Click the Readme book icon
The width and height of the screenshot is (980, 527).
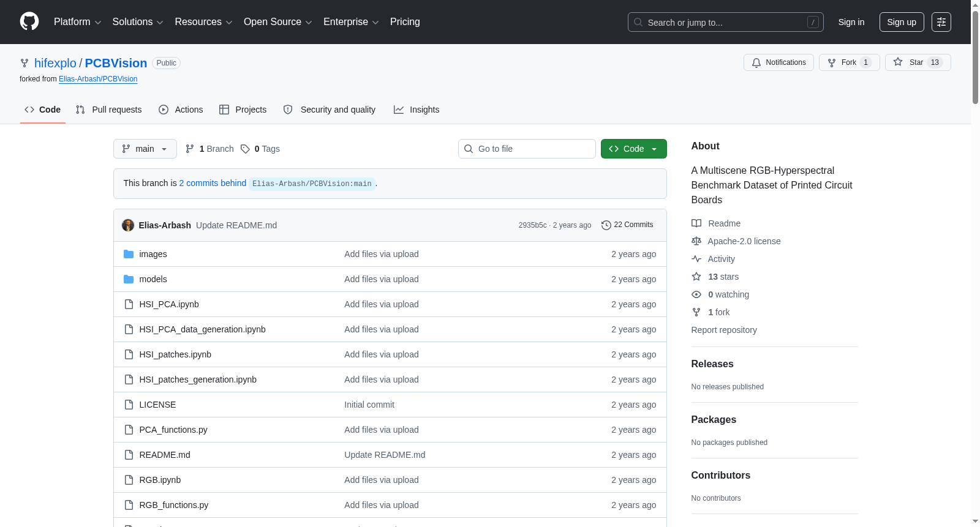(696, 223)
